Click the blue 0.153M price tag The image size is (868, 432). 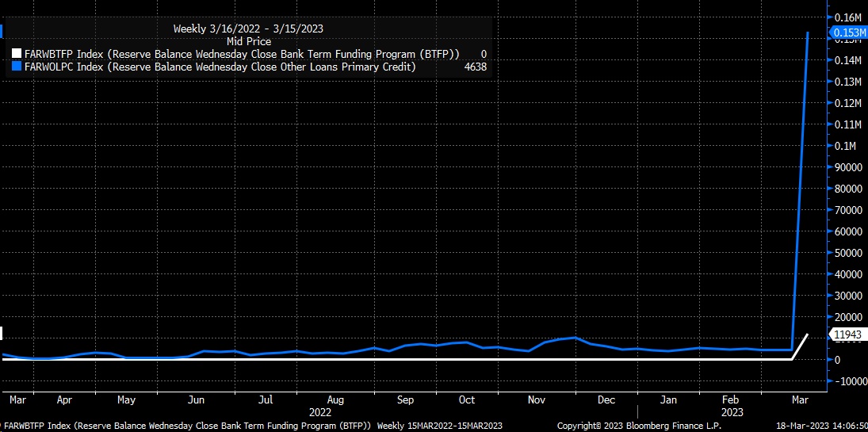click(x=846, y=32)
